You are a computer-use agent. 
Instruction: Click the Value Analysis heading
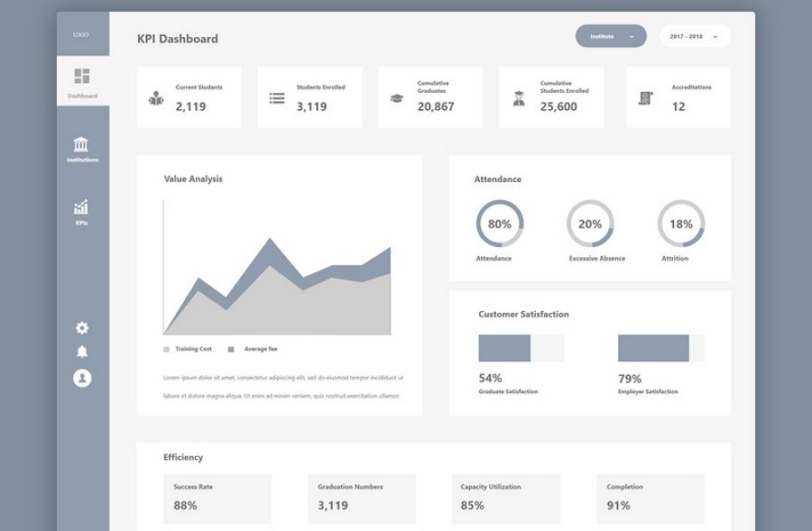coord(193,179)
